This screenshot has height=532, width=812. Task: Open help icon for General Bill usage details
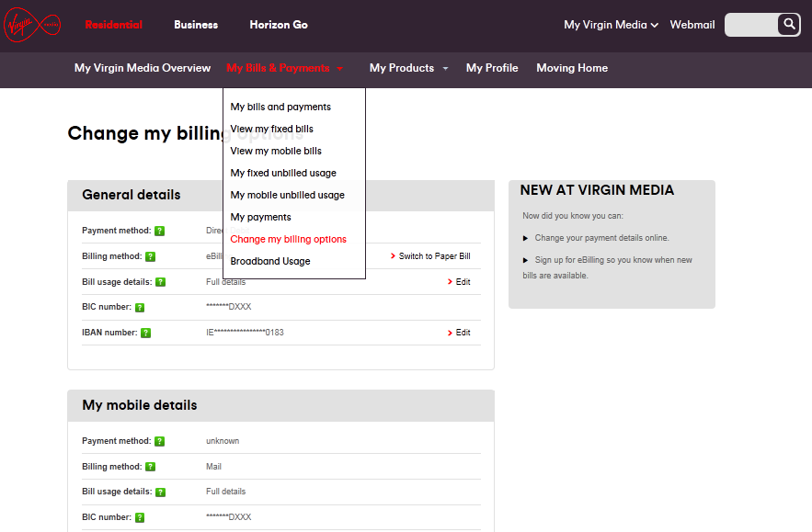click(x=161, y=282)
